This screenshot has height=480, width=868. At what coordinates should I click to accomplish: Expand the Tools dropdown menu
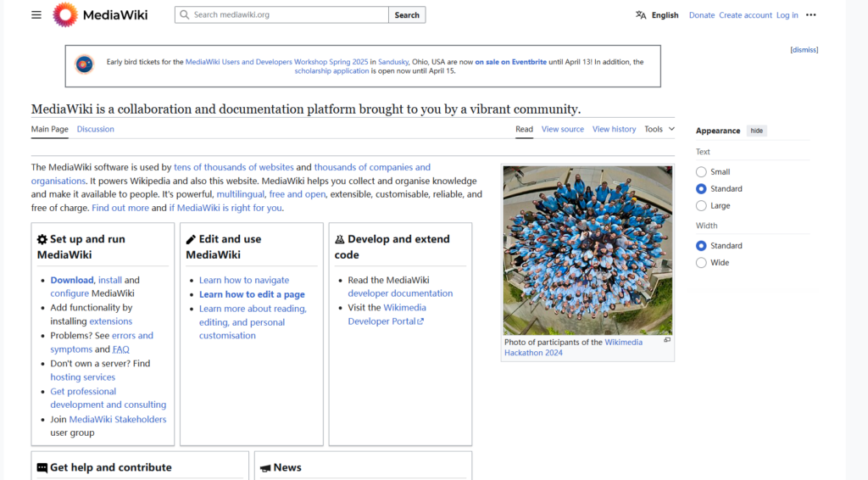(x=659, y=129)
